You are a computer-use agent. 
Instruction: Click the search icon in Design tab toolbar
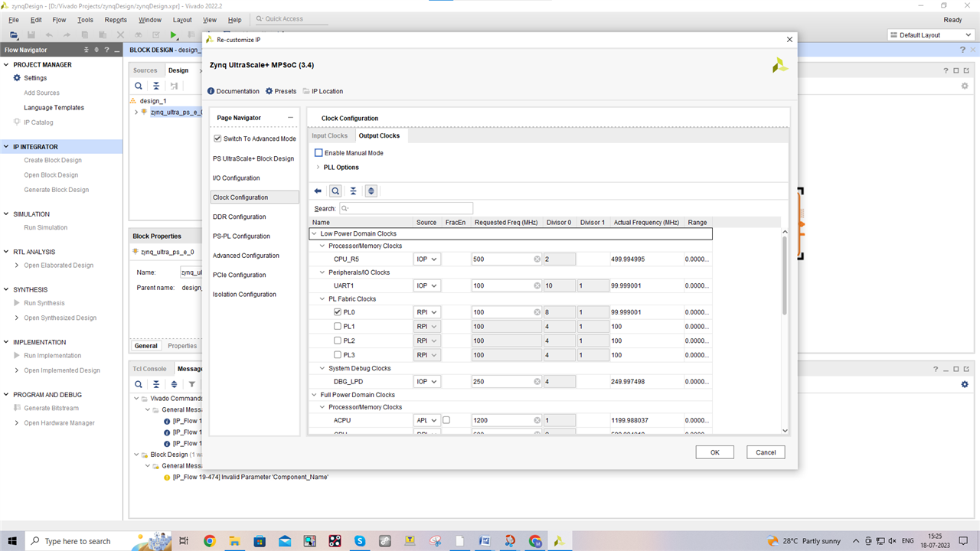coord(139,86)
